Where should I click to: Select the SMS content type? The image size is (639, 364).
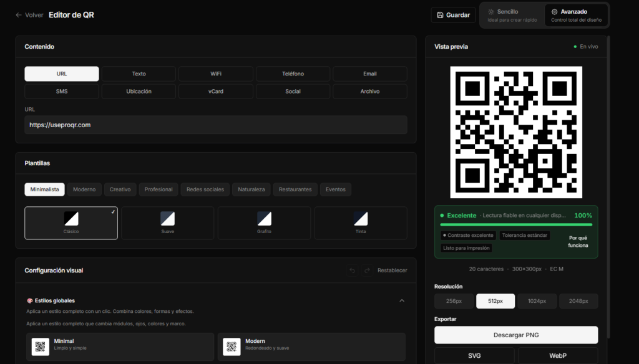tap(62, 91)
